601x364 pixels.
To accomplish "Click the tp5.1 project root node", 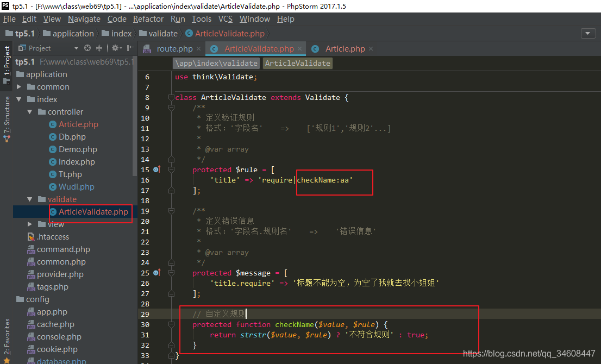I will click(x=26, y=62).
